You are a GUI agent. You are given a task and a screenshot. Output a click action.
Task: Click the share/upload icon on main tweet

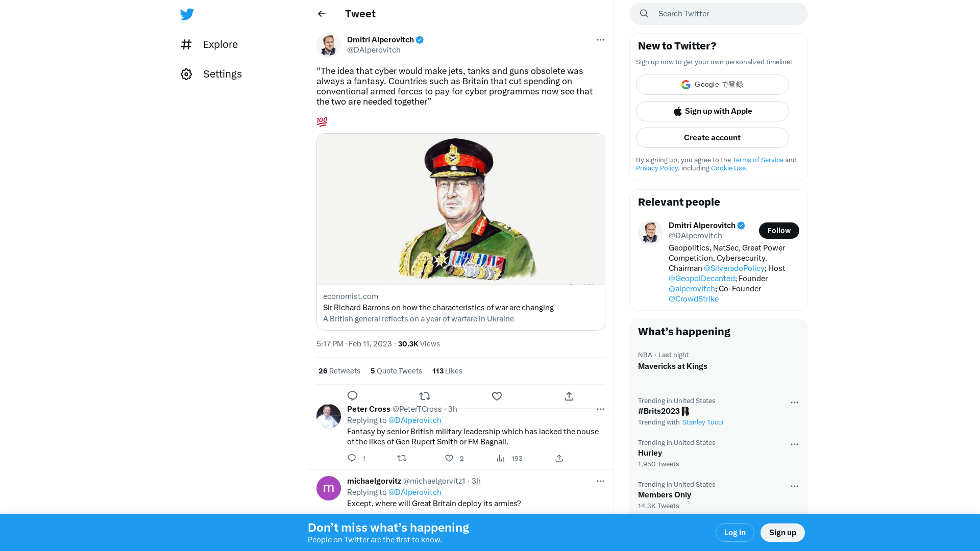569,396
